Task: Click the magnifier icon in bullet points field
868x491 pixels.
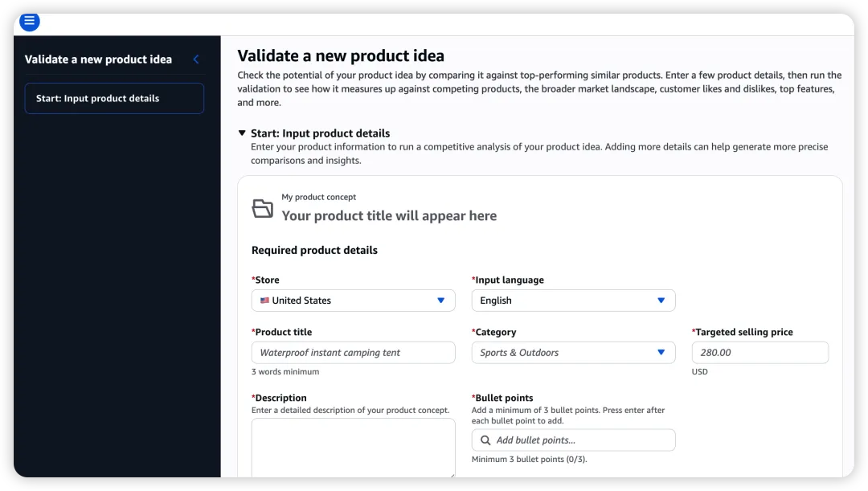Action: pyautogui.click(x=485, y=440)
